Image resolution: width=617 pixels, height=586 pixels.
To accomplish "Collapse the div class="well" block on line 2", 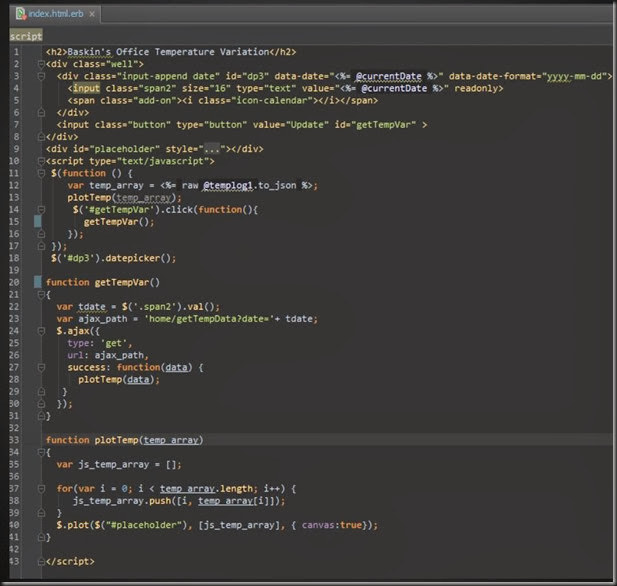I will 41,63.
